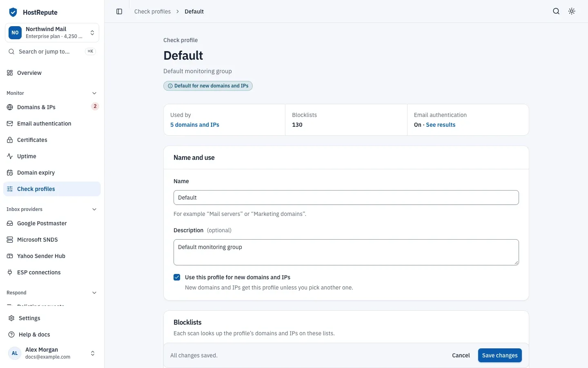Click the Blocklists count 130
This screenshot has width=588, height=368.
click(297, 125)
